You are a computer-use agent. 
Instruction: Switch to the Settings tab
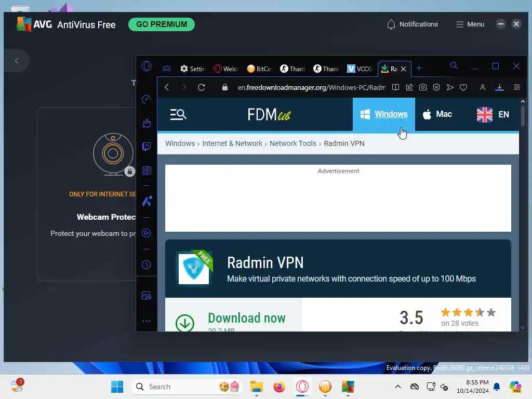tap(193, 69)
